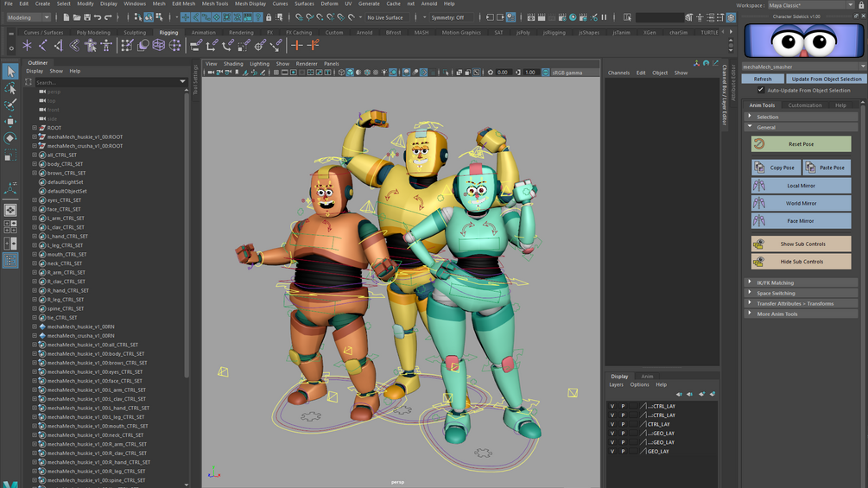
Task: Click the Copy Pose clipboard icon
Action: [759, 167]
